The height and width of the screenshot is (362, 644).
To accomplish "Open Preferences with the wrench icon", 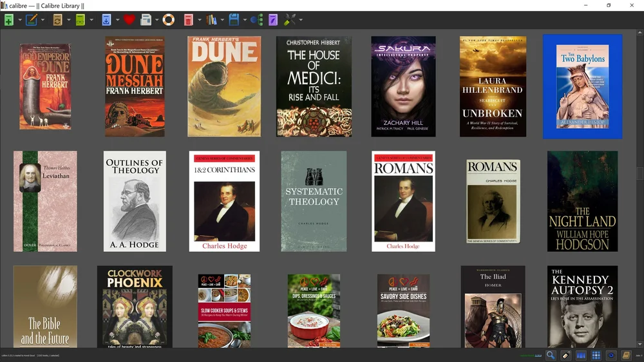I will [290, 20].
